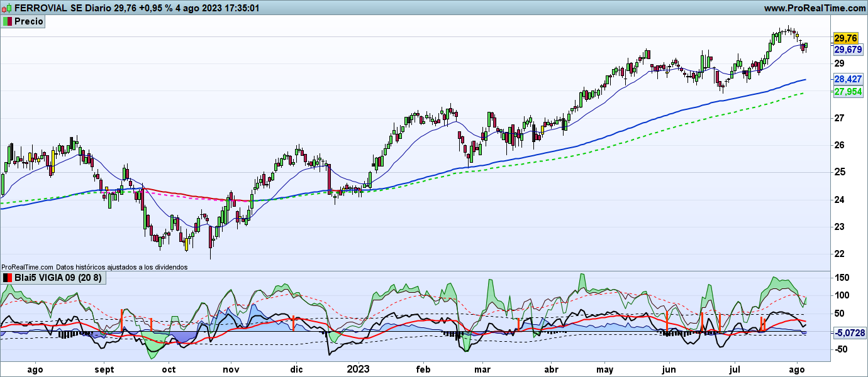The image size is (868, 377).
Task: Click the 29,679 moving average value tag
Action: point(849,50)
